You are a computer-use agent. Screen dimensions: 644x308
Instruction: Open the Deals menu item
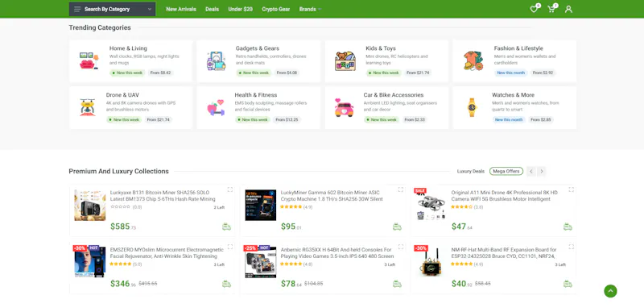(x=212, y=9)
